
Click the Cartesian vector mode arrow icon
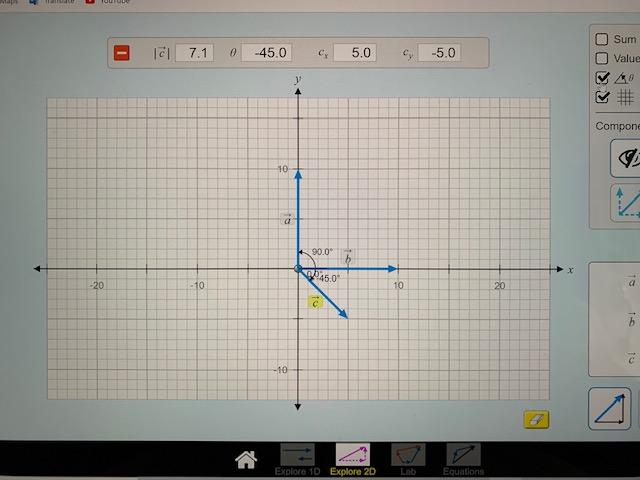tap(609, 409)
